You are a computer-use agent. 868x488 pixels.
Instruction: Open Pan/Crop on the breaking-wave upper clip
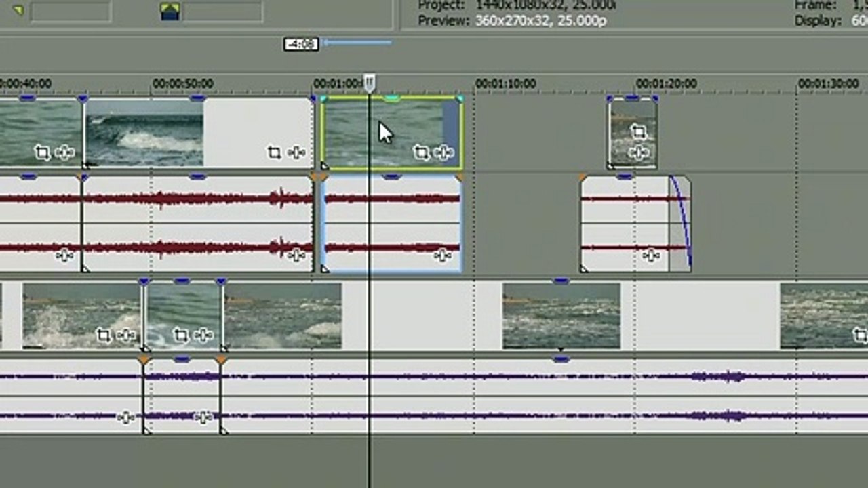coord(274,152)
